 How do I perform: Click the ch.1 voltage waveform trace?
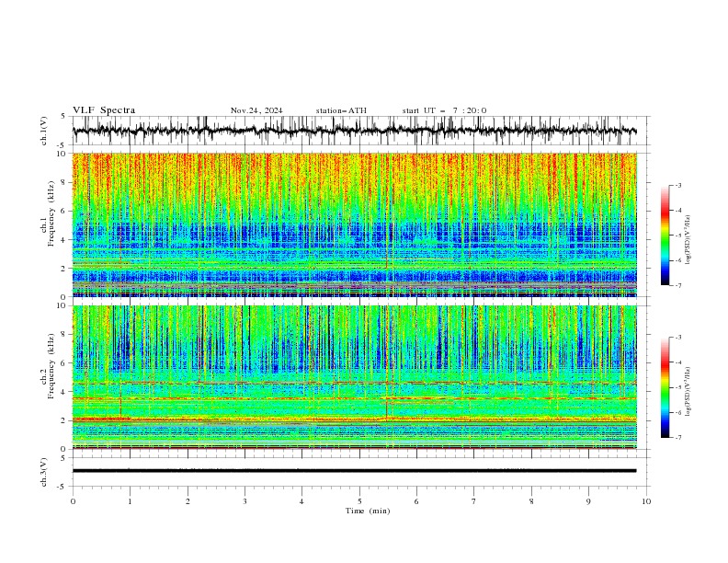pyautogui.click(x=354, y=131)
